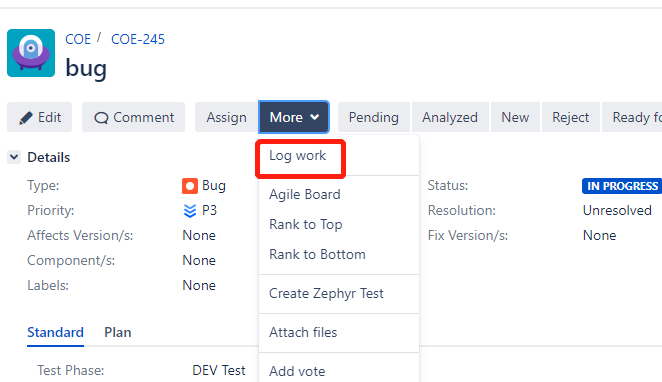
Task: Click the P3 priority arrows icon
Action: (x=190, y=211)
